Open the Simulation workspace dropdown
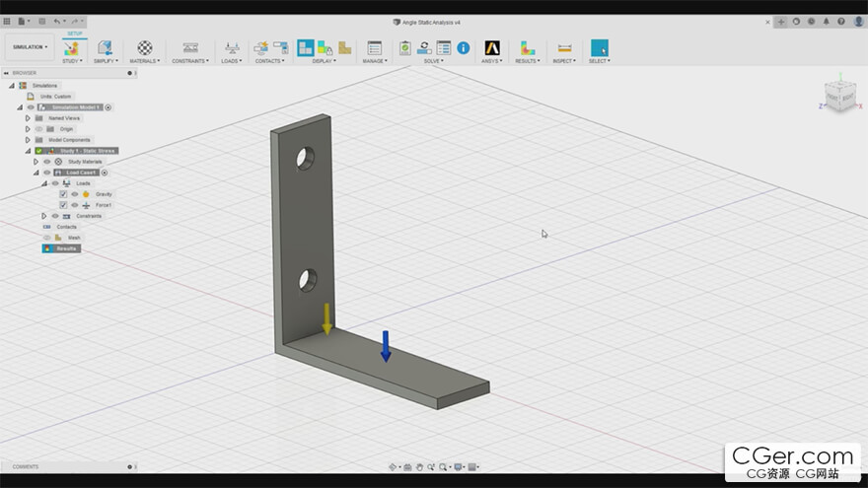Image resolution: width=868 pixels, height=488 pixels. pyautogui.click(x=30, y=46)
